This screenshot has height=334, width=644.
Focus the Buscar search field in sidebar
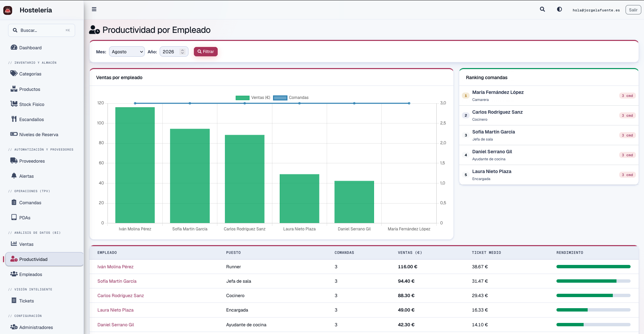tap(42, 30)
